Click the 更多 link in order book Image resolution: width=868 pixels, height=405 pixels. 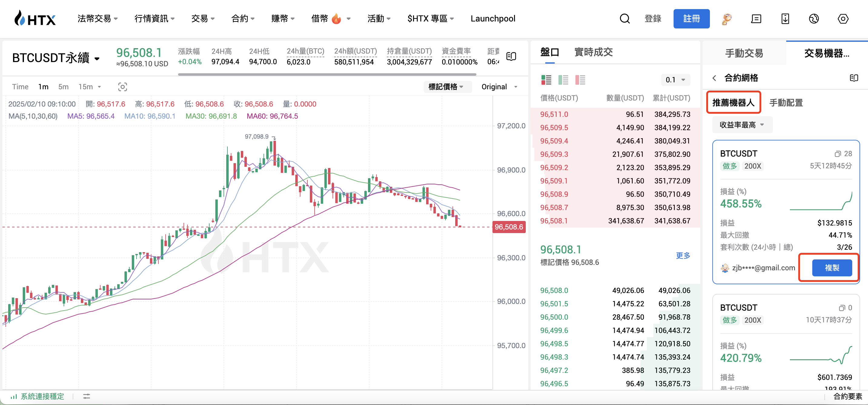pyautogui.click(x=683, y=256)
